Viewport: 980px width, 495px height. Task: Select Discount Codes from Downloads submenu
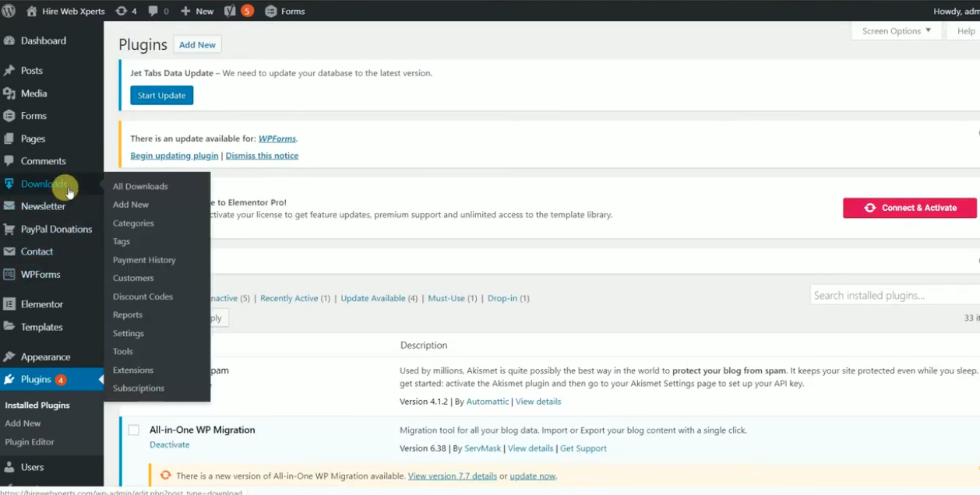pyautogui.click(x=143, y=297)
